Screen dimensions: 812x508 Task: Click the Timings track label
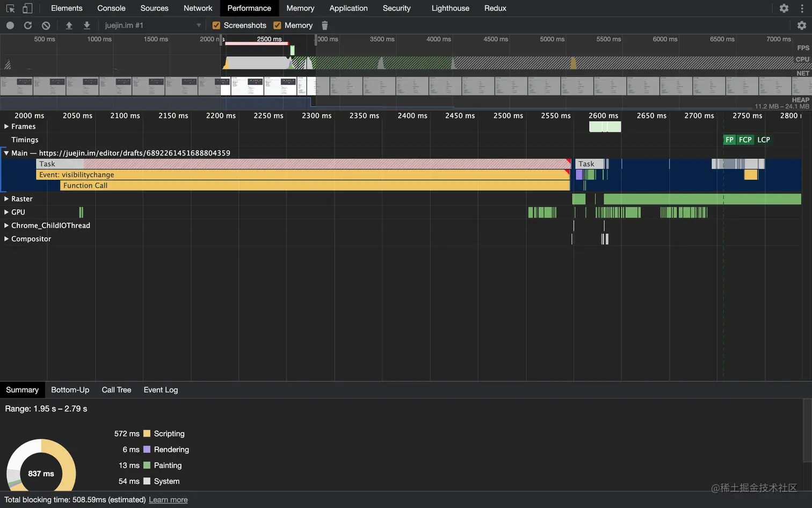point(25,140)
